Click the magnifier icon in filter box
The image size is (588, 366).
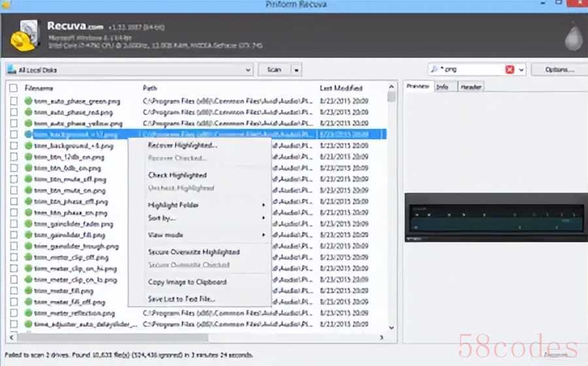point(434,69)
